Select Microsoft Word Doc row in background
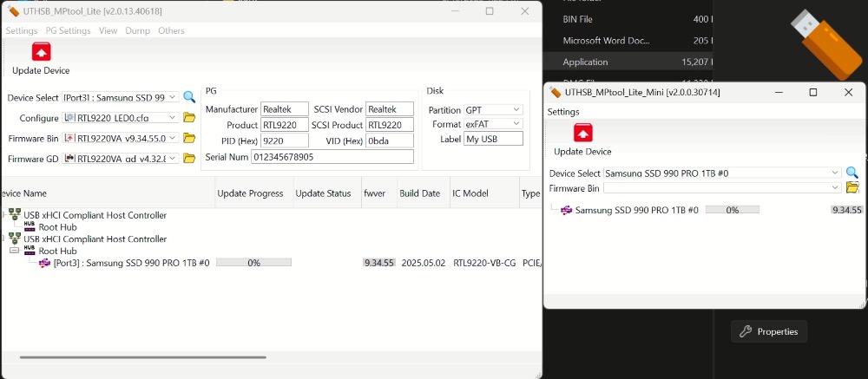 click(x=628, y=41)
